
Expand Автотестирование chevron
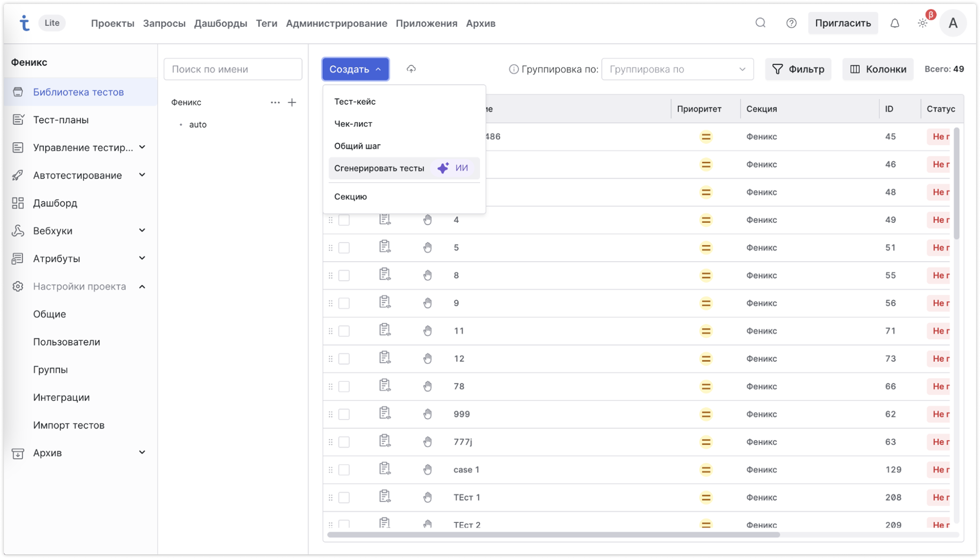[142, 175]
